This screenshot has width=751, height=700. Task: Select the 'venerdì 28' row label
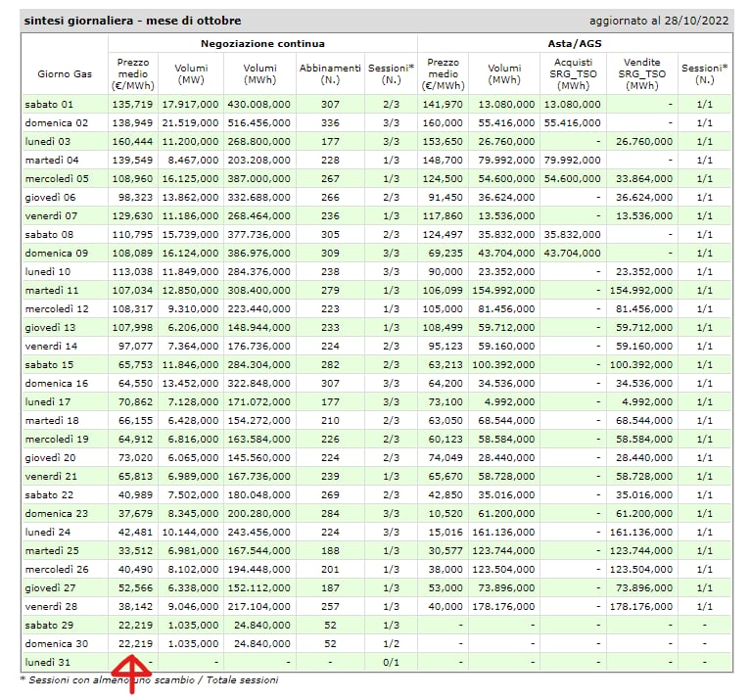(x=53, y=606)
